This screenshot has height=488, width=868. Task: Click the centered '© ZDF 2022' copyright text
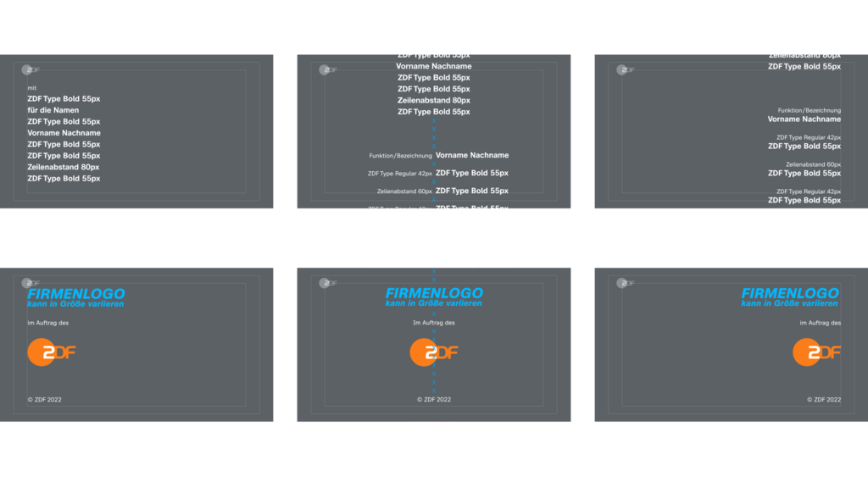(434, 399)
